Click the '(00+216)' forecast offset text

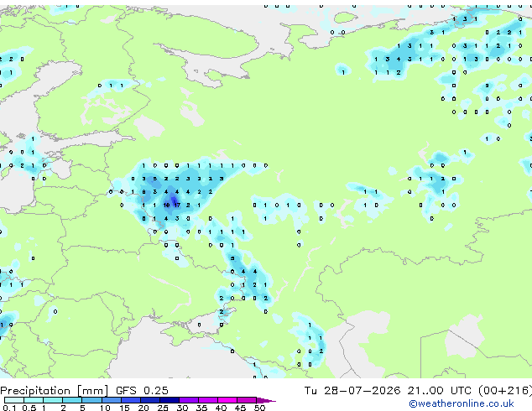pos(505,391)
